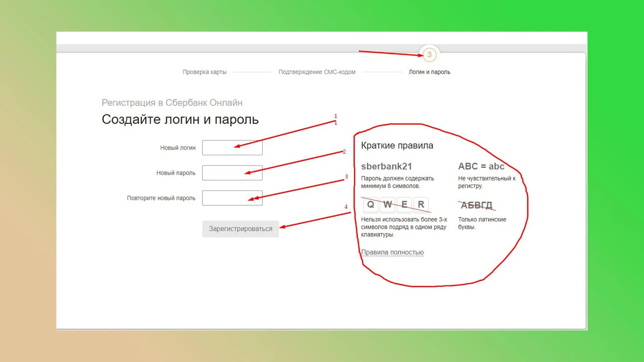This screenshot has height=362, width=644.
Task: Select the Логин и пароль step
Action: click(429, 72)
